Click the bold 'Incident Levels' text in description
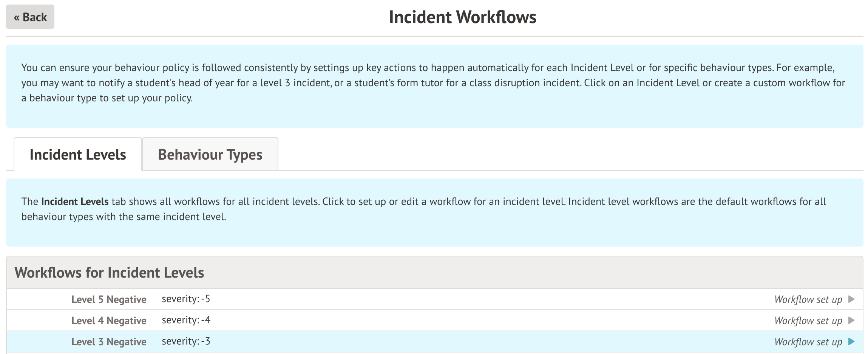 (x=75, y=202)
